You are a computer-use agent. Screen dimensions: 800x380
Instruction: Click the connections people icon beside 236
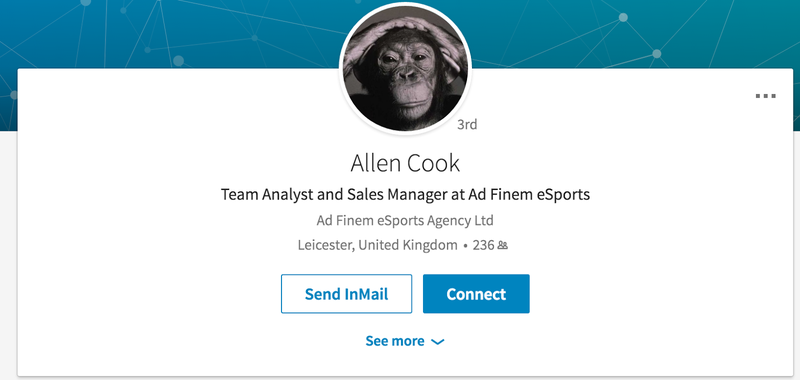[503, 246]
